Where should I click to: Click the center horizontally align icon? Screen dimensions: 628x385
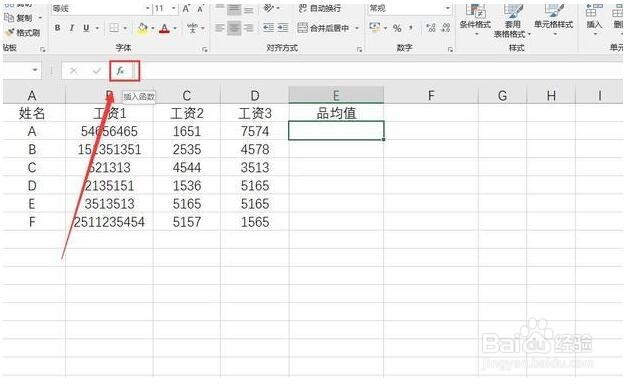tap(234, 28)
